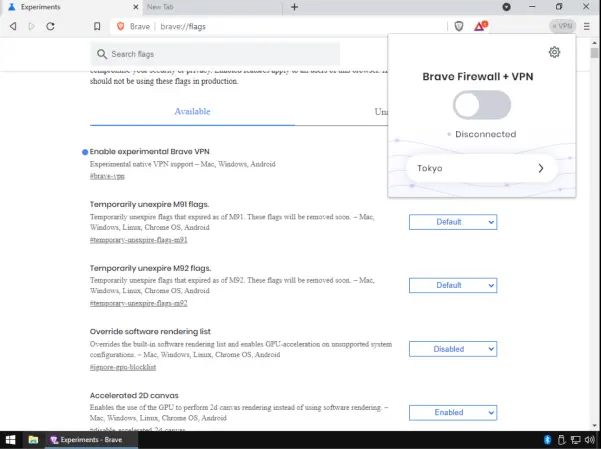The image size is (601, 449).
Task: Click the shield icon next to Rewards
Action: click(x=459, y=26)
